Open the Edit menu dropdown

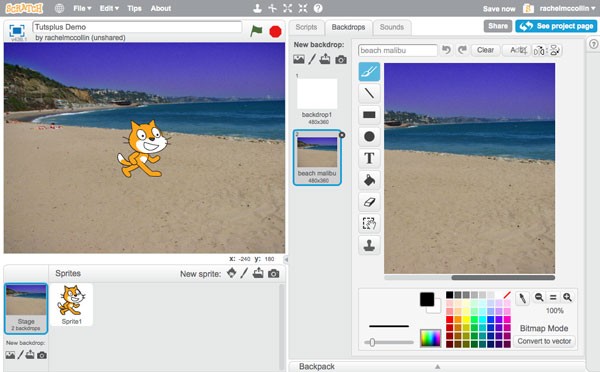click(x=109, y=8)
